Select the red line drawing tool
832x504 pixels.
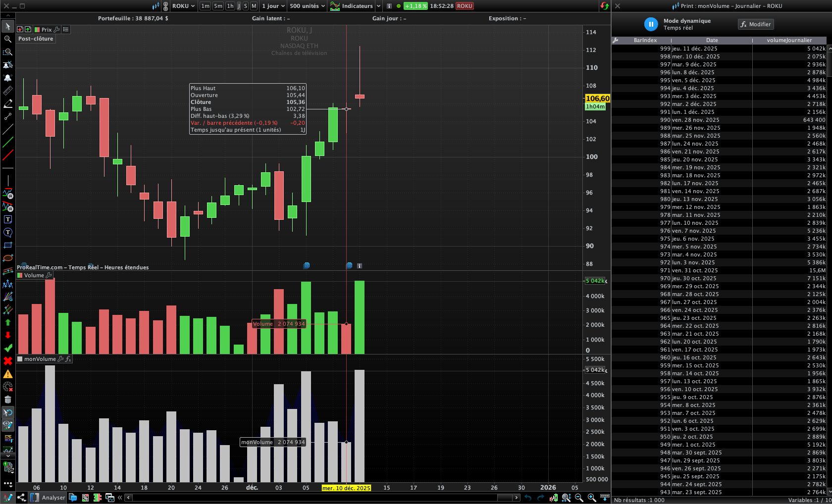[8, 155]
